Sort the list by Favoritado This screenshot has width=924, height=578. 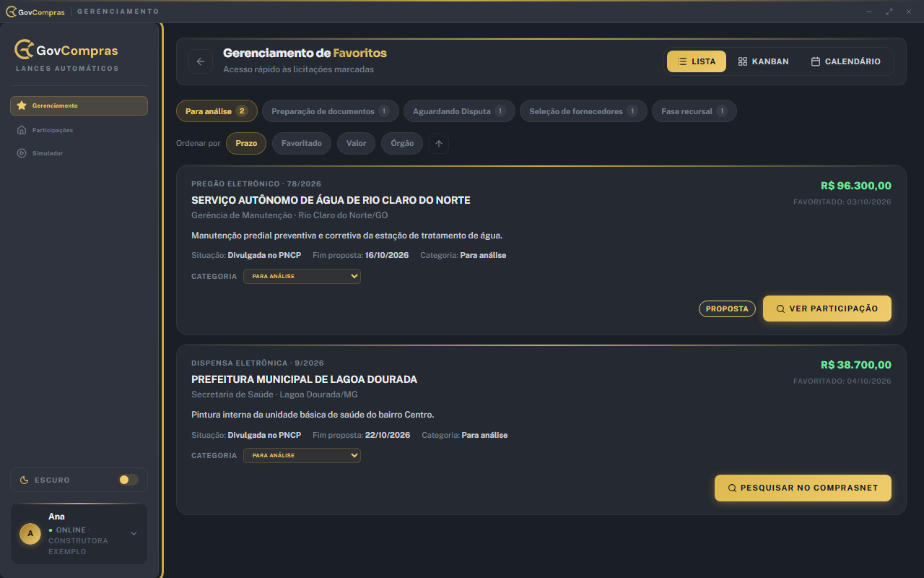pyautogui.click(x=302, y=143)
